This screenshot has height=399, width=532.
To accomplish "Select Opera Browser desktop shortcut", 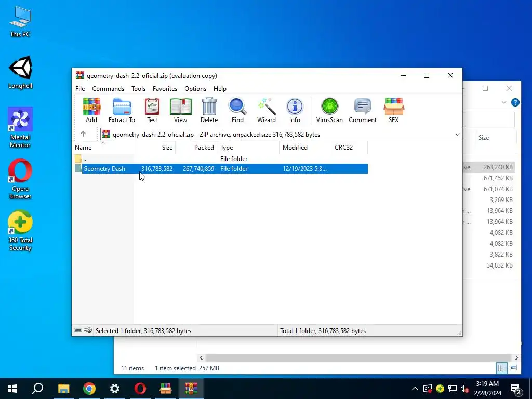I will pyautogui.click(x=20, y=179).
